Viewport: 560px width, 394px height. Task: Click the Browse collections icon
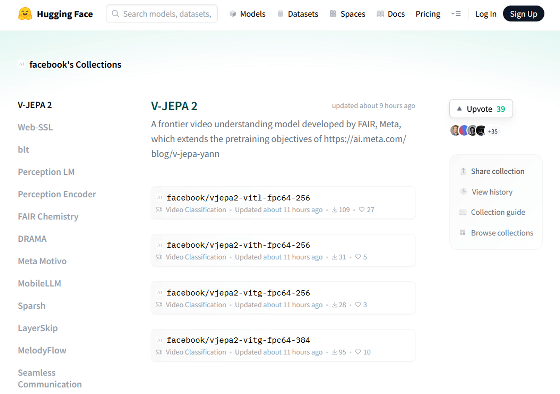pyautogui.click(x=462, y=233)
